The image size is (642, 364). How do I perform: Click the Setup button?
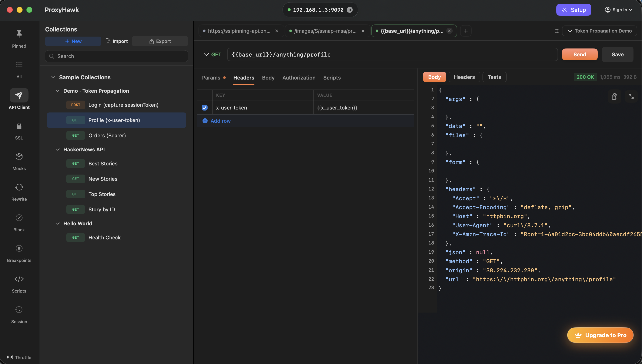point(574,10)
